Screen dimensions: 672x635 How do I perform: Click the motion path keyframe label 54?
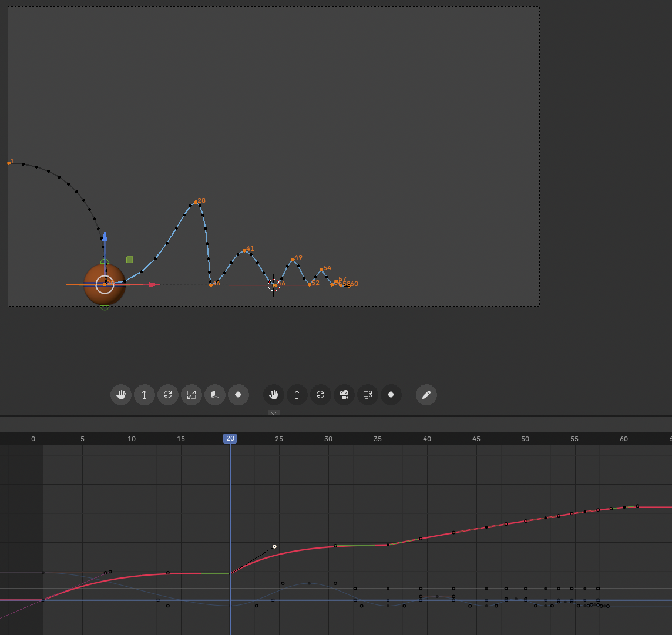pos(327,268)
